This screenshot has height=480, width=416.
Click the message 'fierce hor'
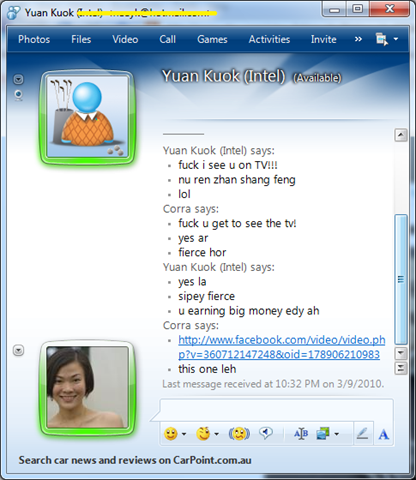coord(202,253)
